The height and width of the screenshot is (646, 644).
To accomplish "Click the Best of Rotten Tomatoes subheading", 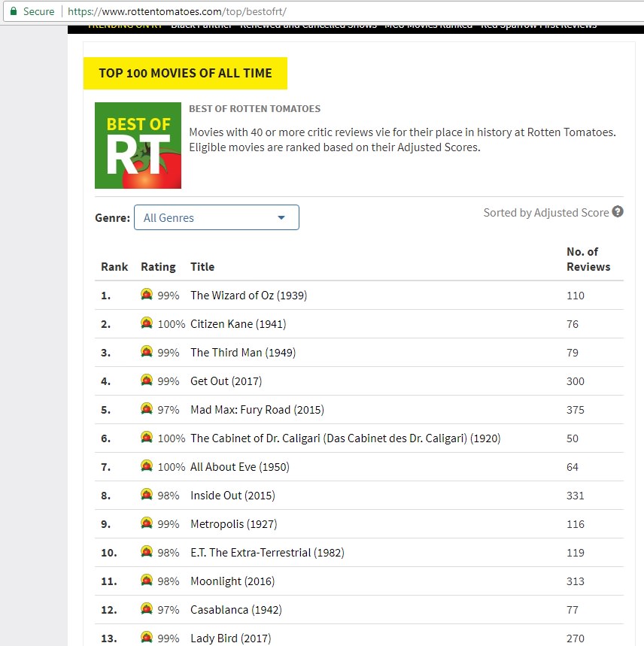I will pyautogui.click(x=254, y=109).
